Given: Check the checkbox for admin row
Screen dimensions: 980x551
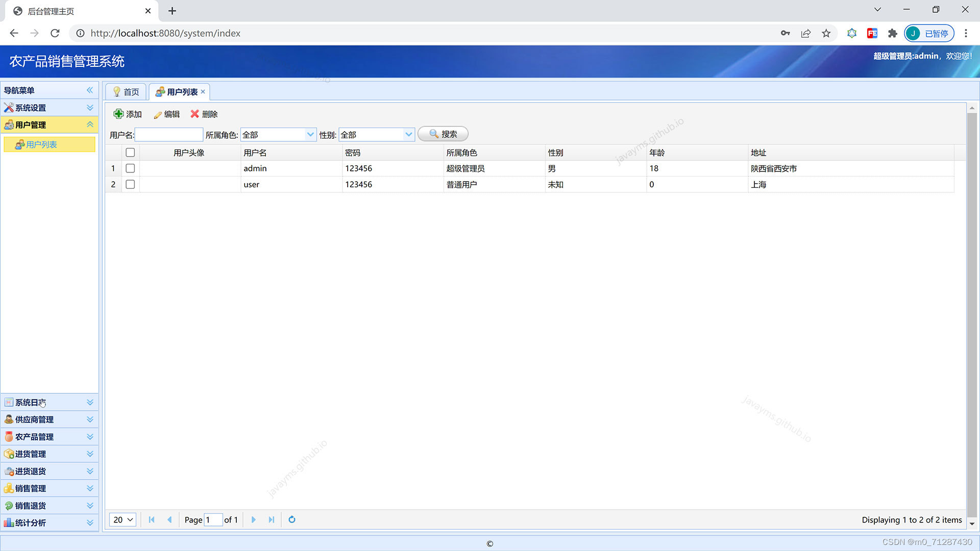Looking at the screenshot, I should tap(130, 168).
